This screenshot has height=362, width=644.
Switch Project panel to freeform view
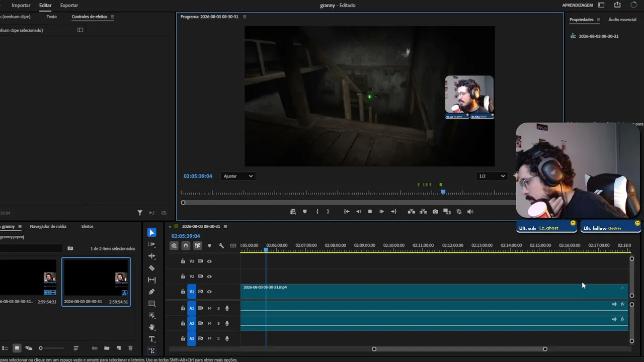29,348
